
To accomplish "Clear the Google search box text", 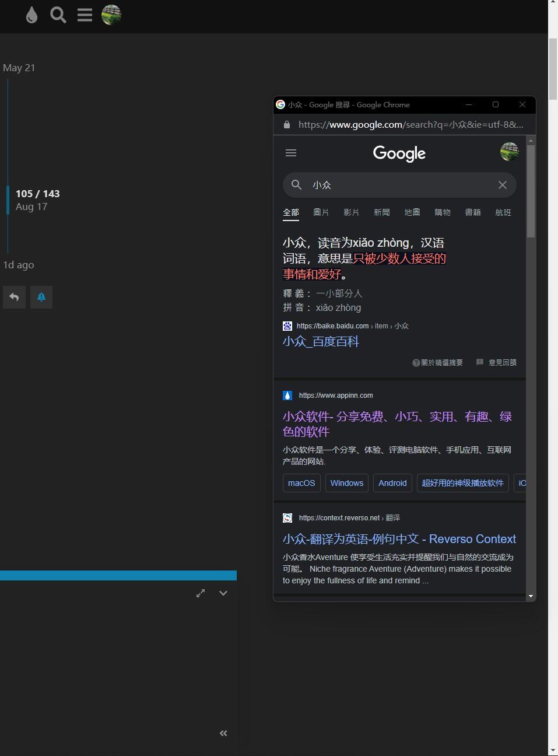I will (x=502, y=185).
